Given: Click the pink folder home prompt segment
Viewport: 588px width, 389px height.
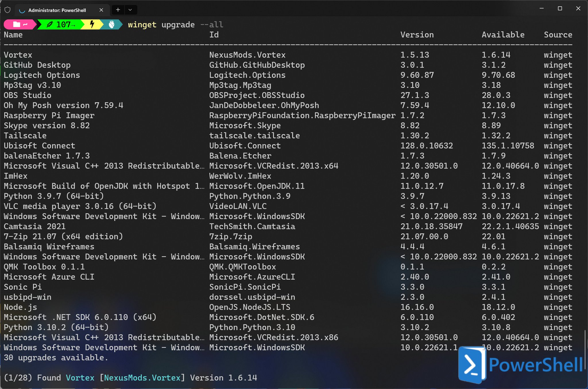Looking at the screenshot, I should pyautogui.click(x=20, y=25).
